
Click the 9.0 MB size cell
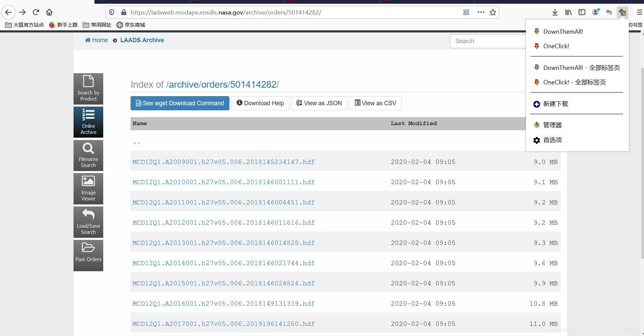click(x=545, y=162)
